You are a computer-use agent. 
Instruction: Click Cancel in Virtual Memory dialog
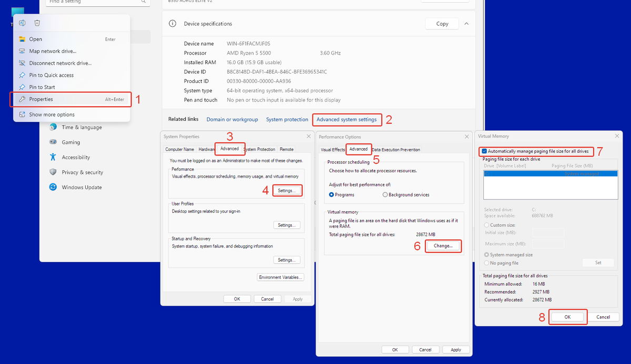click(603, 317)
